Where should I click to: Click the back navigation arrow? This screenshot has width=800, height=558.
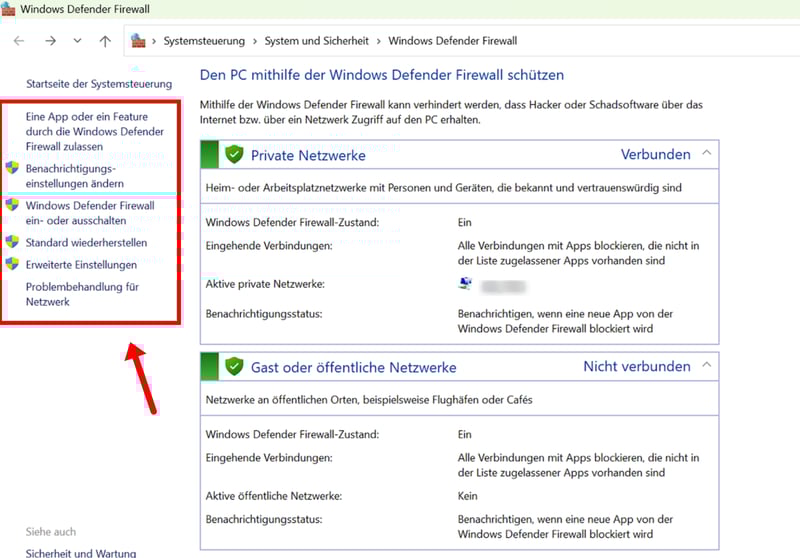point(19,41)
